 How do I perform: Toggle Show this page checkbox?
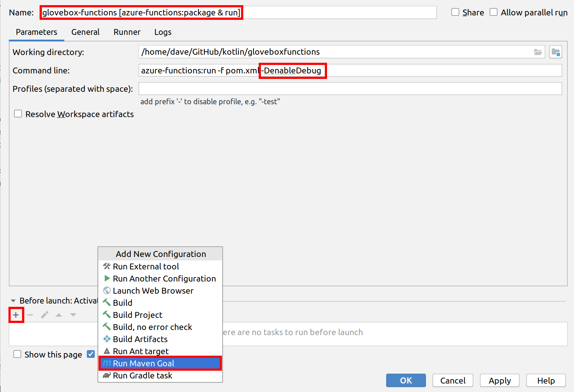17,354
